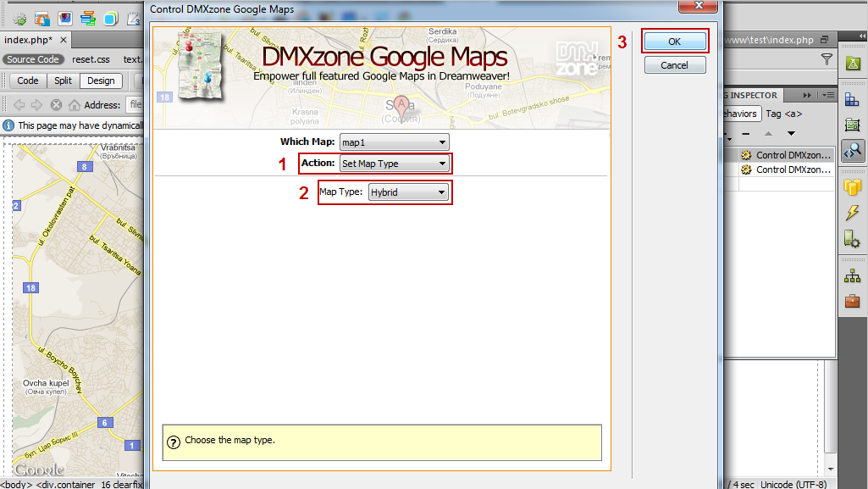Click the photo gallery toolbar icon
The height and width of the screenshot is (489, 868).
[65, 19]
